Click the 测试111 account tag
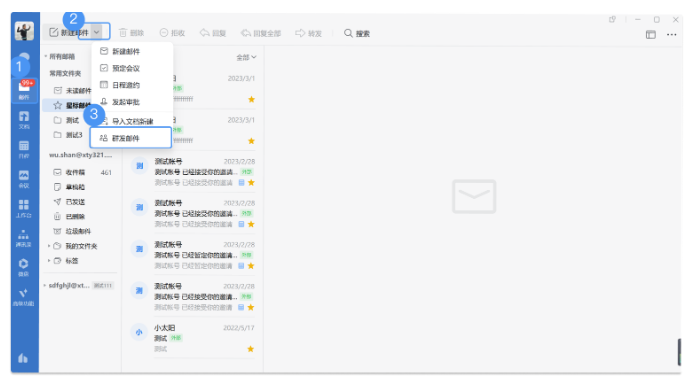Viewport: 685px width, 380px height. click(103, 286)
